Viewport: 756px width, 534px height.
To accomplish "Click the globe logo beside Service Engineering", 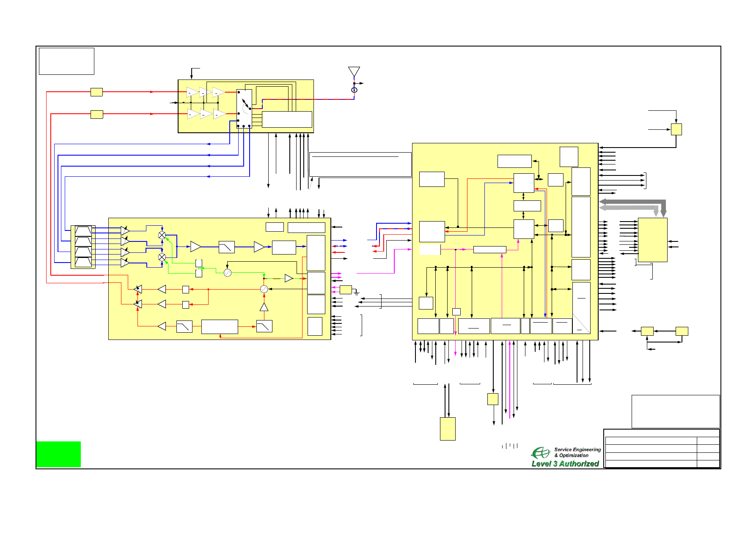I will 541,453.
